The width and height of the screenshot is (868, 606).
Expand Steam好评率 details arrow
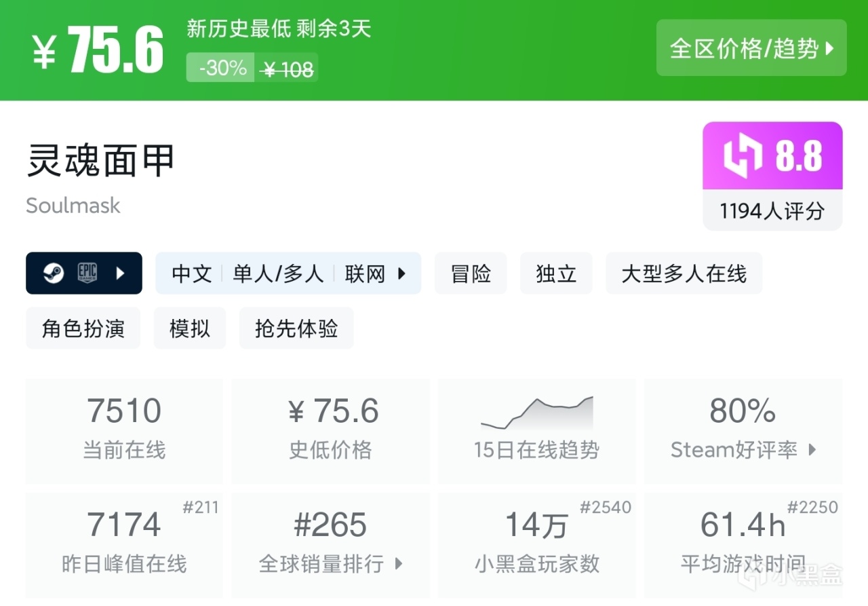812,449
